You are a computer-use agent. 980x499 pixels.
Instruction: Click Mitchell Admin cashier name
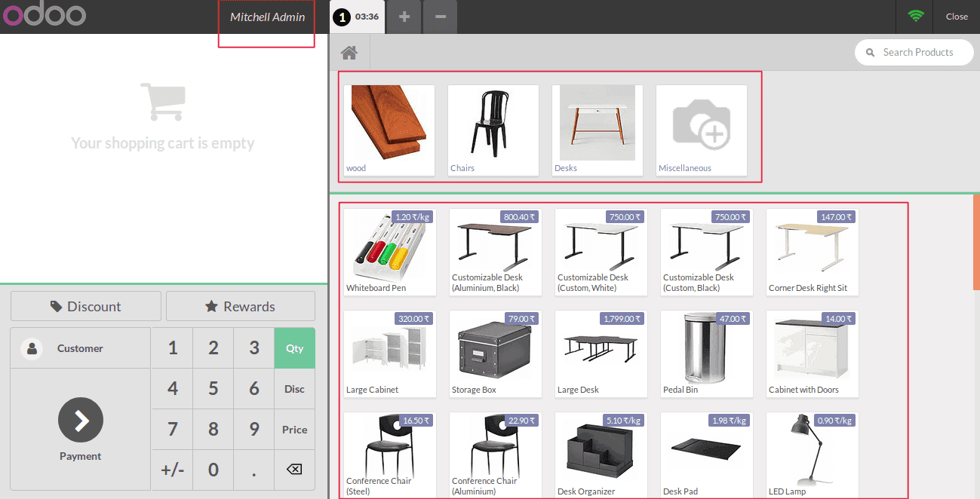click(267, 17)
